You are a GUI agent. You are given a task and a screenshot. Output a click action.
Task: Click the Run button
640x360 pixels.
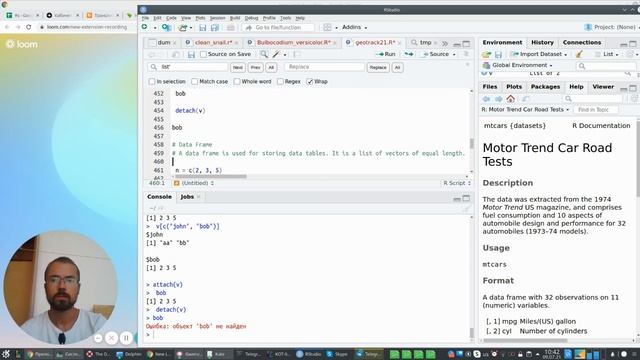click(x=386, y=54)
